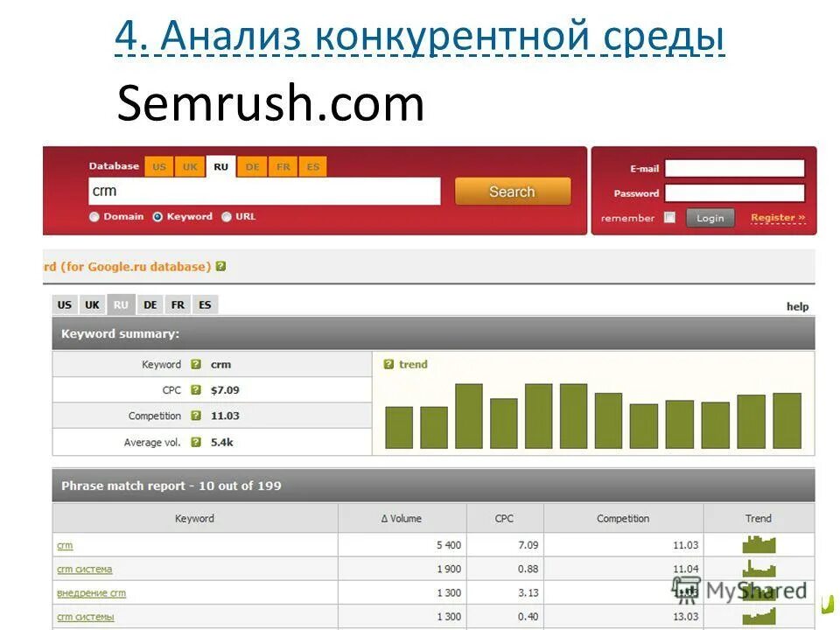Click help icon next to trend heading

(388, 364)
